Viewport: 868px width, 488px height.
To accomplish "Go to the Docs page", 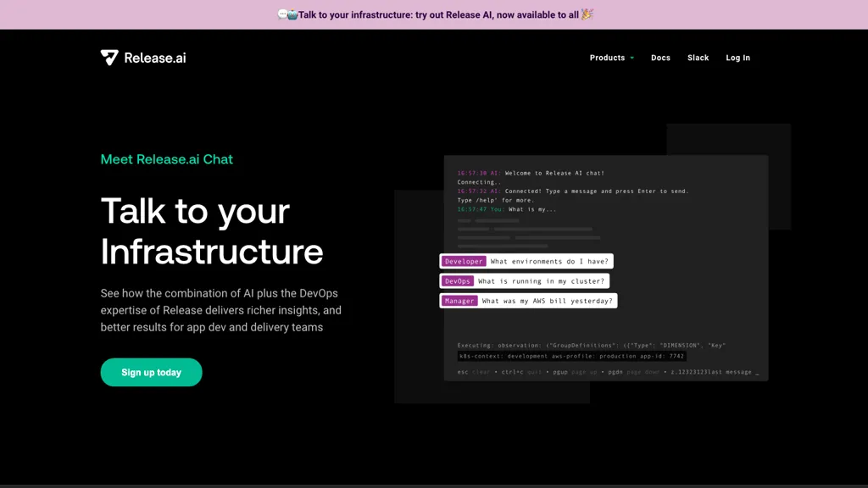I will point(660,58).
